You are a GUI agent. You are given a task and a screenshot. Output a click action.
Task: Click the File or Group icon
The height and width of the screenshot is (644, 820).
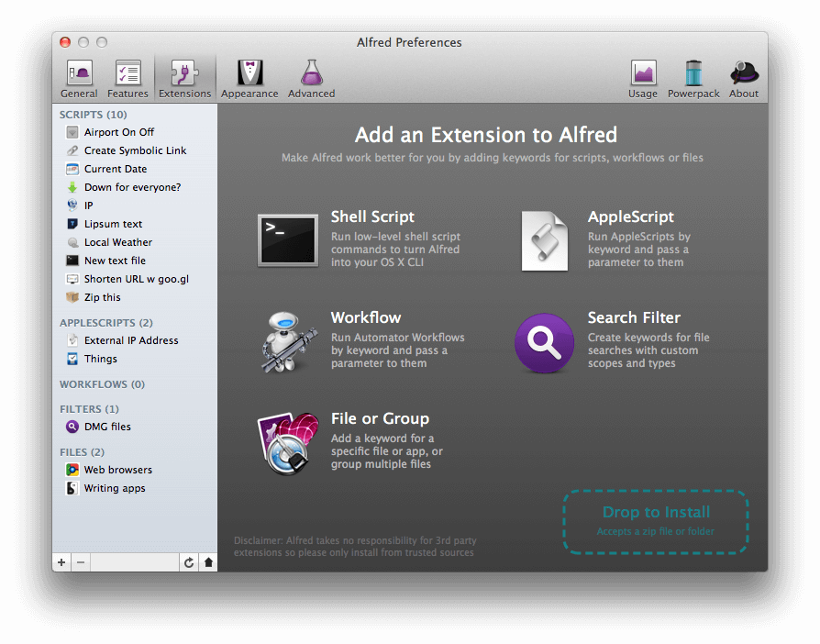point(288,443)
